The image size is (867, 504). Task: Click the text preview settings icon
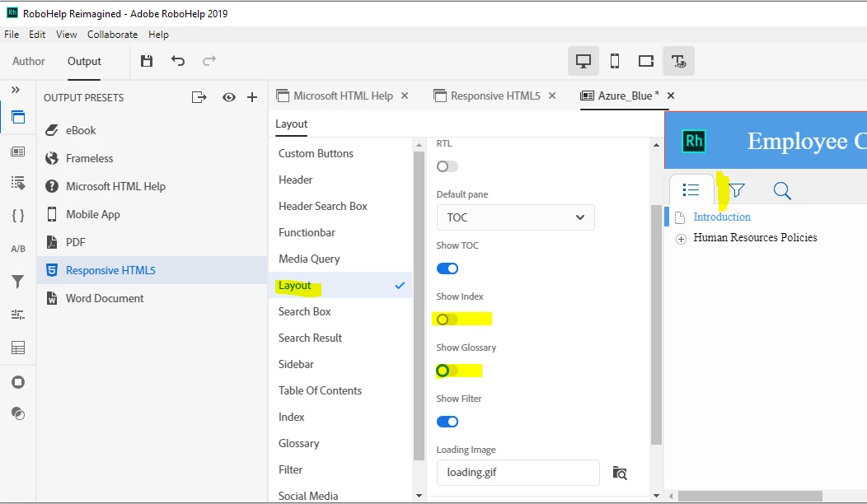coord(679,61)
